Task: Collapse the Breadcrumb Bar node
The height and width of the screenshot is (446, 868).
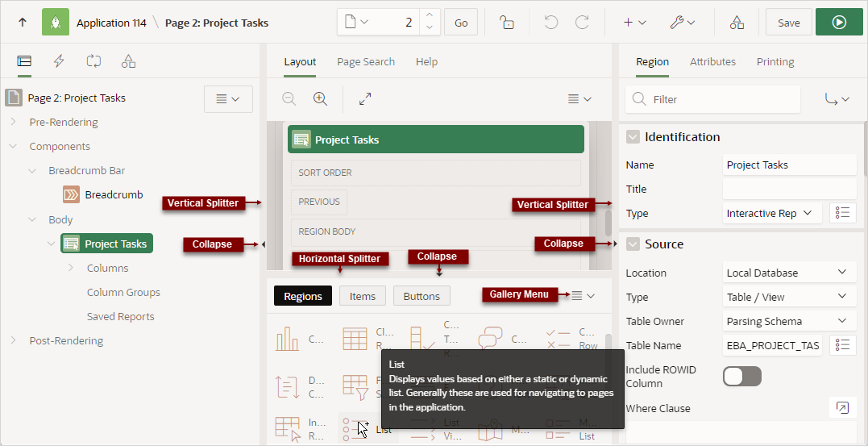Action: (32, 171)
